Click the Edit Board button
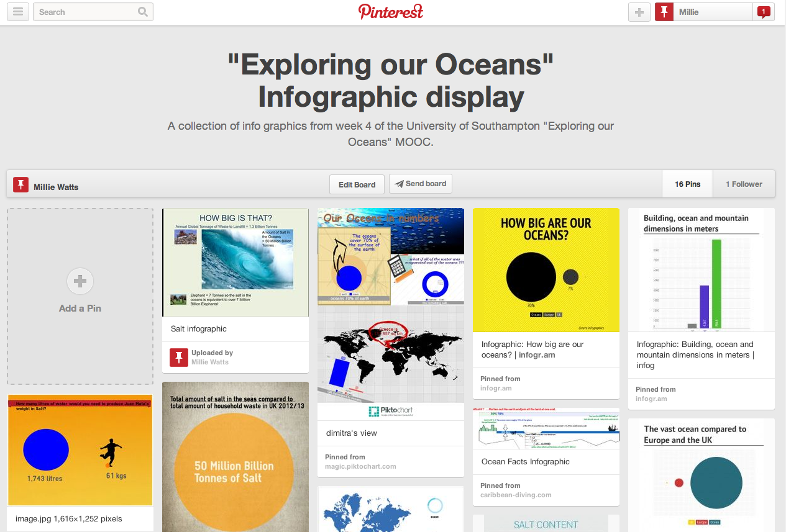 pos(357,184)
